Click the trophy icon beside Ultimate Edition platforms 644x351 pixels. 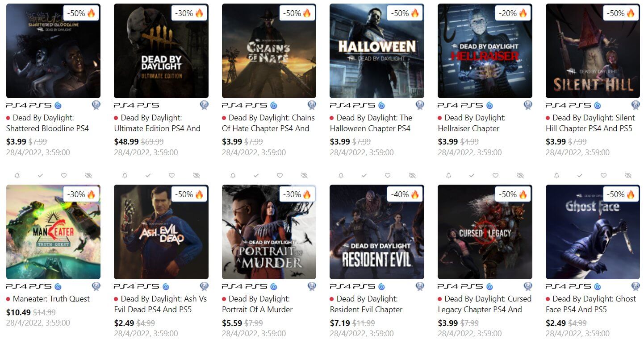click(204, 105)
